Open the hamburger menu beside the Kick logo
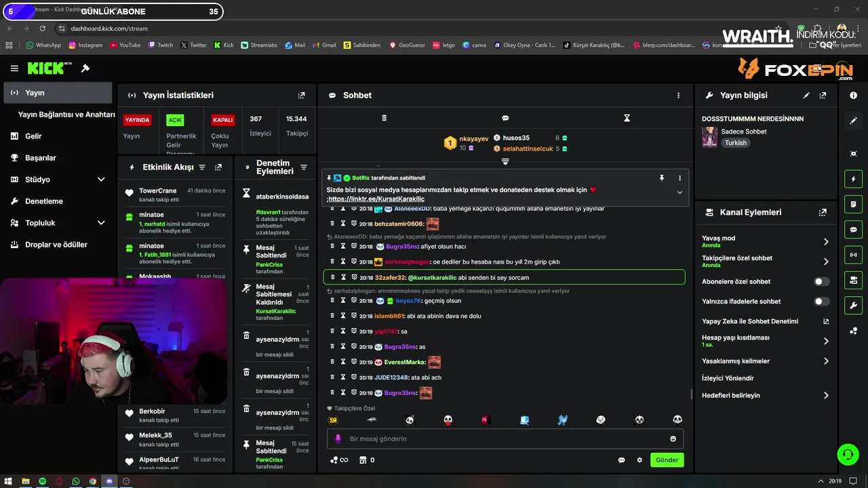 pyautogui.click(x=14, y=68)
